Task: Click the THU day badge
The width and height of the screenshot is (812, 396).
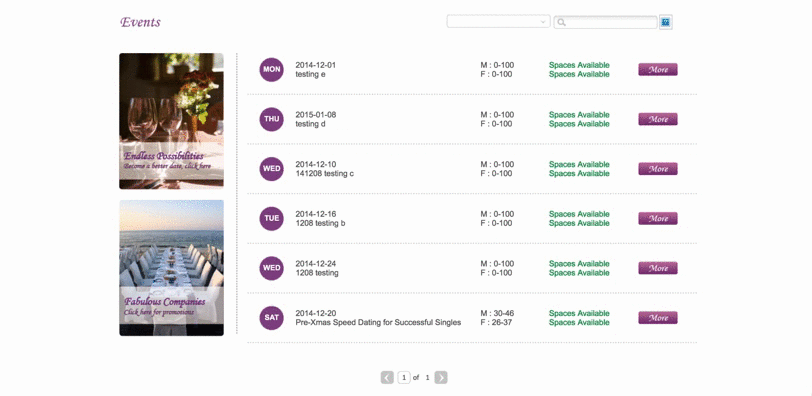Action: tap(271, 119)
